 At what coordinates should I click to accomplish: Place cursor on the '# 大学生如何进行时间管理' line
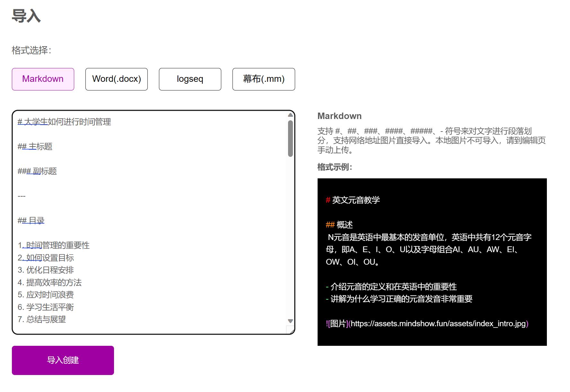click(64, 122)
